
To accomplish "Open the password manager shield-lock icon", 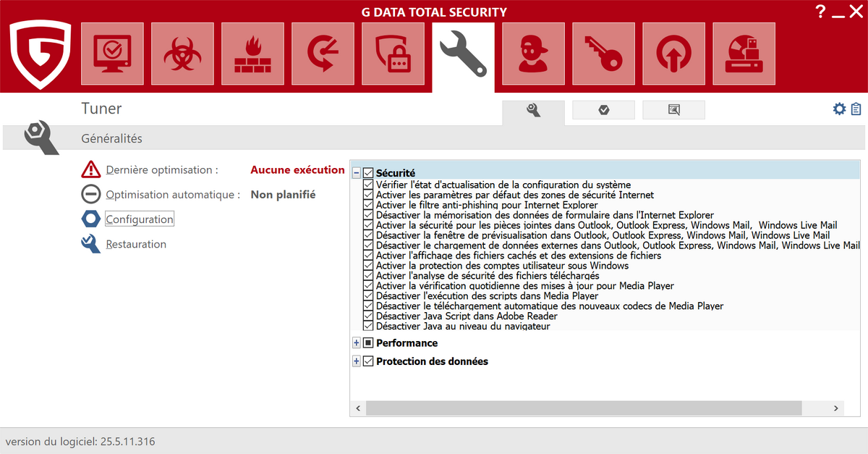I will 393,54.
